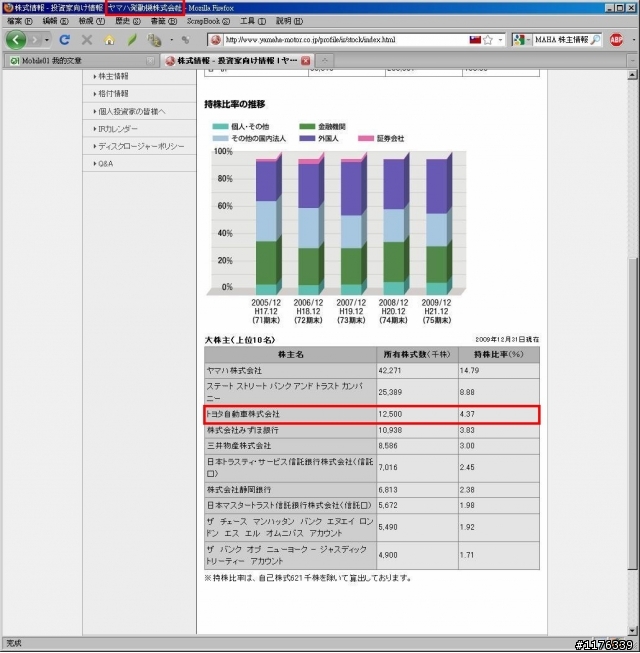Open the IRカレンダー sidebar link

[x=118, y=129]
